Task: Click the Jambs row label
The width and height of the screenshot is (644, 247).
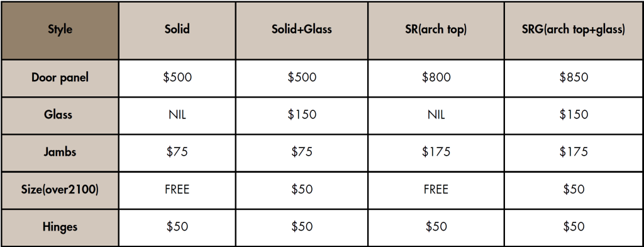Action: coord(60,152)
